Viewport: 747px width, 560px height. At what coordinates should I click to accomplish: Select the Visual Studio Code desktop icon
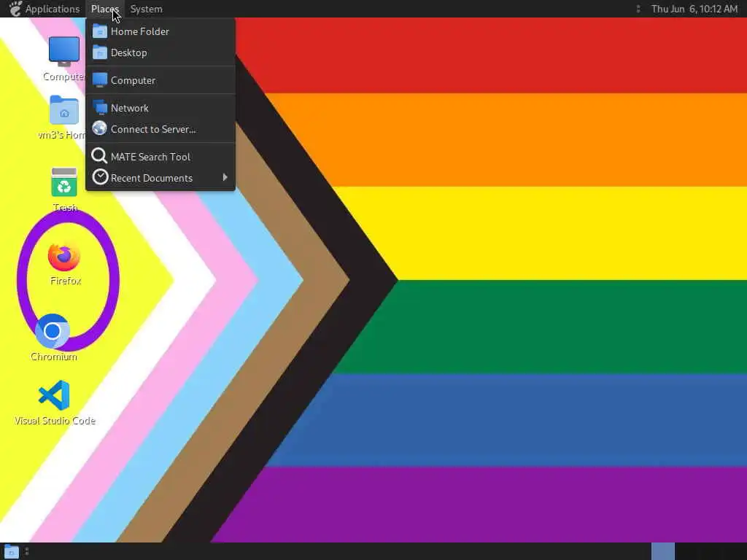pyautogui.click(x=54, y=395)
